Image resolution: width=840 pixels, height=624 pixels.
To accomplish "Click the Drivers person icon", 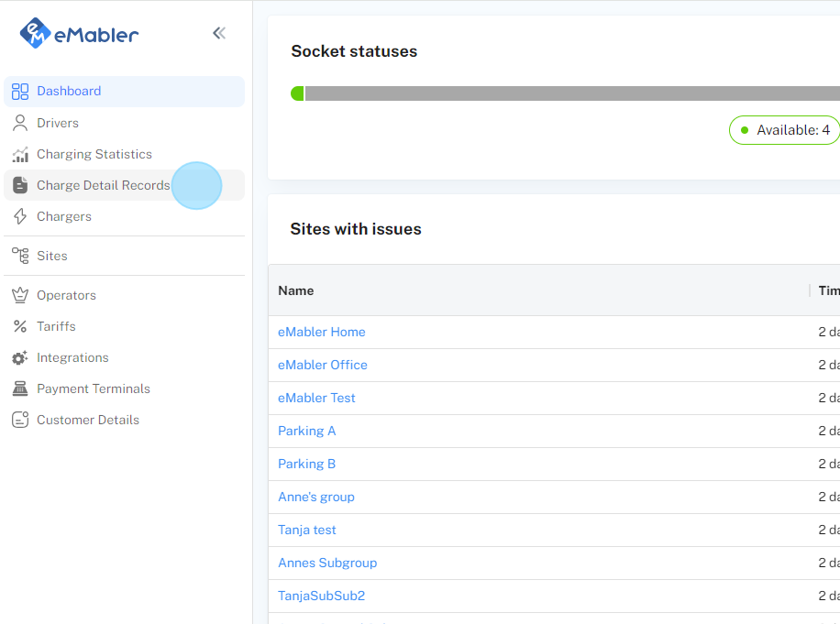I will pos(20,123).
